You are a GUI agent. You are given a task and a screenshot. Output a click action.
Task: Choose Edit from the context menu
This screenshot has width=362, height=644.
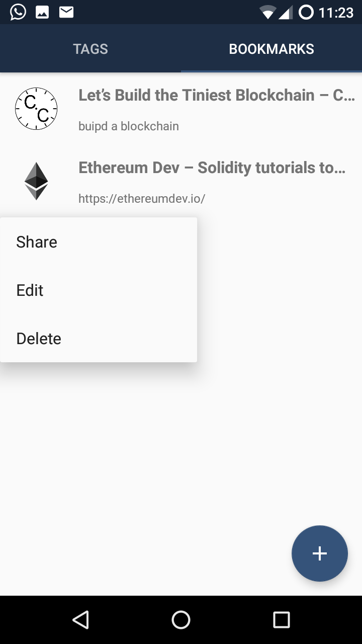99,290
